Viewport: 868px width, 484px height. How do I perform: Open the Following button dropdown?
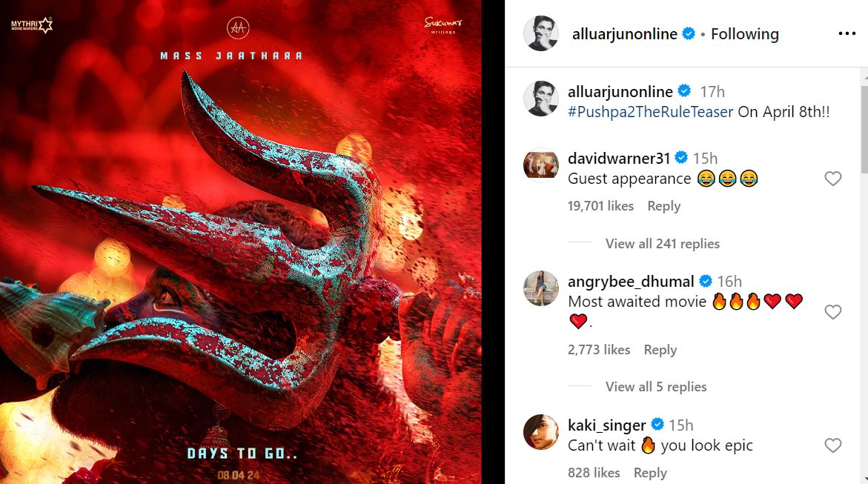(744, 34)
